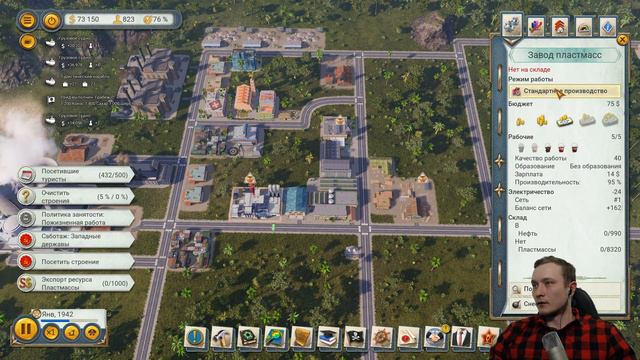Open the handshake icon with notification badge
The image size is (640, 360).
click(435, 338)
